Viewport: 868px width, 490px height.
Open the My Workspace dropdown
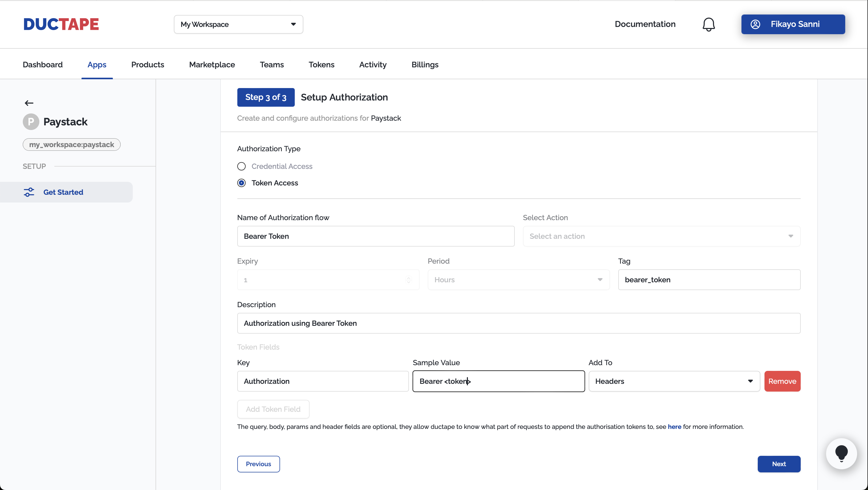pyautogui.click(x=238, y=24)
